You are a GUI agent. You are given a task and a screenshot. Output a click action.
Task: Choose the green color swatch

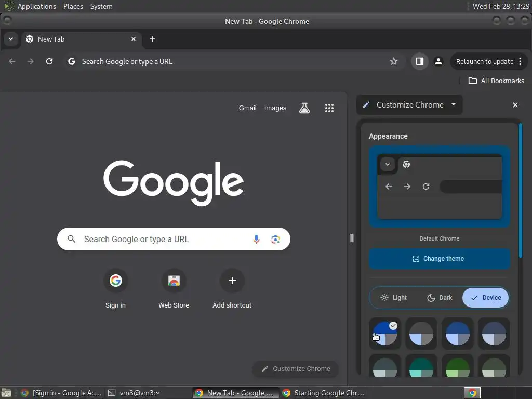[x=457, y=366]
